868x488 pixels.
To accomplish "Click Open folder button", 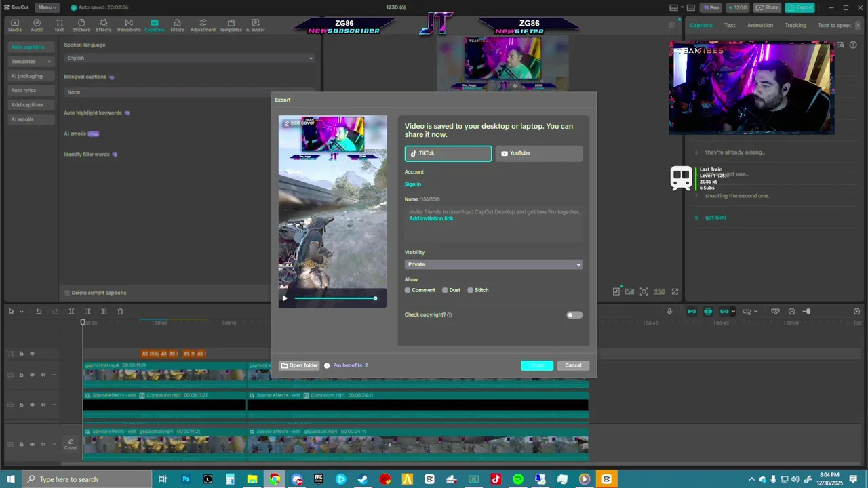I will [x=299, y=365].
